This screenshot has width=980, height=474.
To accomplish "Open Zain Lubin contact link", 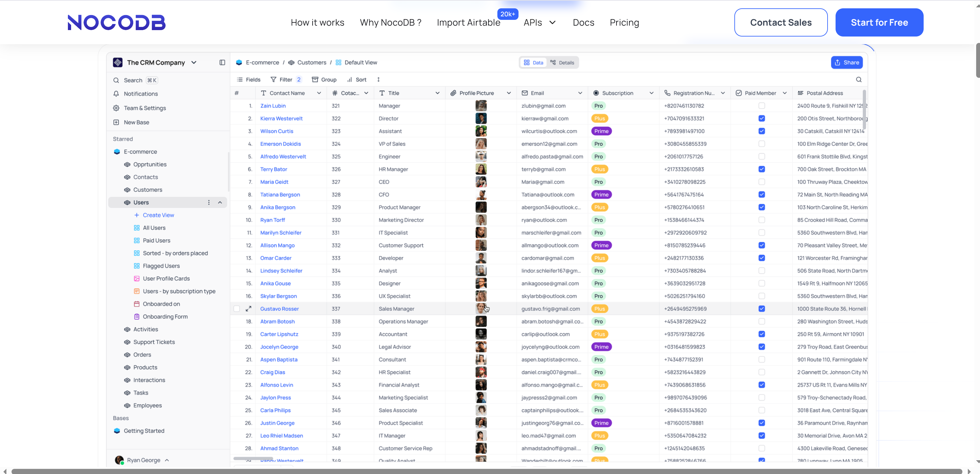I will [x=273, y=106].
